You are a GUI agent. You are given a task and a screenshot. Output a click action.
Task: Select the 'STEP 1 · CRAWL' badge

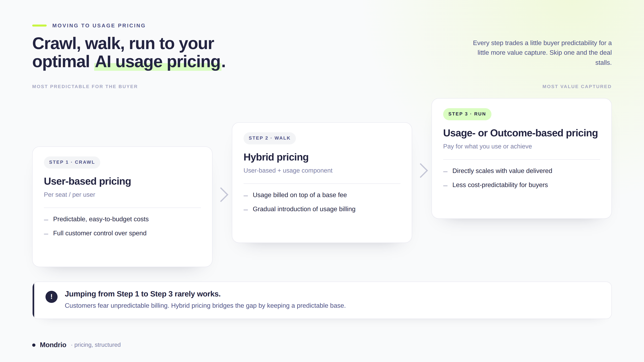pyautogui.click(x=72, y=162)
